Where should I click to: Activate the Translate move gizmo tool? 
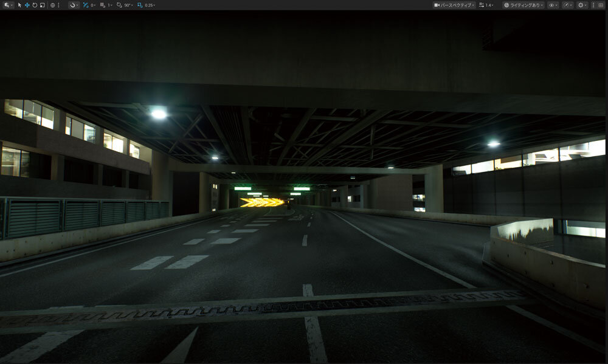point(27,5)
